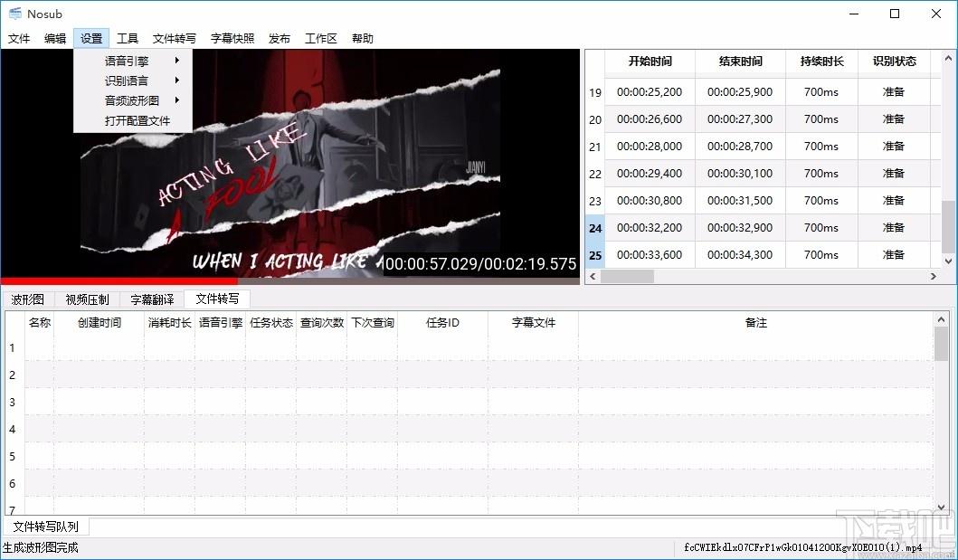
Task: Click the 任务状态 column header
Action: (271, 322)
